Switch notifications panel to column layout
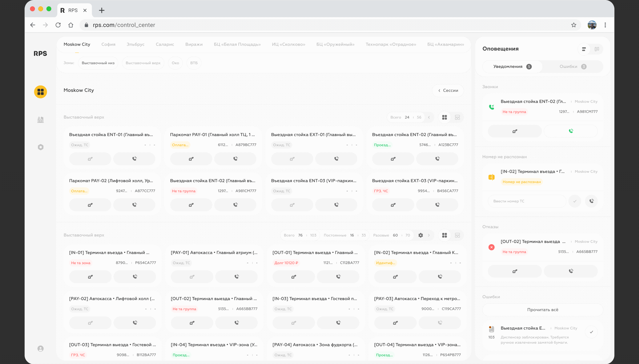 [597, 49]
